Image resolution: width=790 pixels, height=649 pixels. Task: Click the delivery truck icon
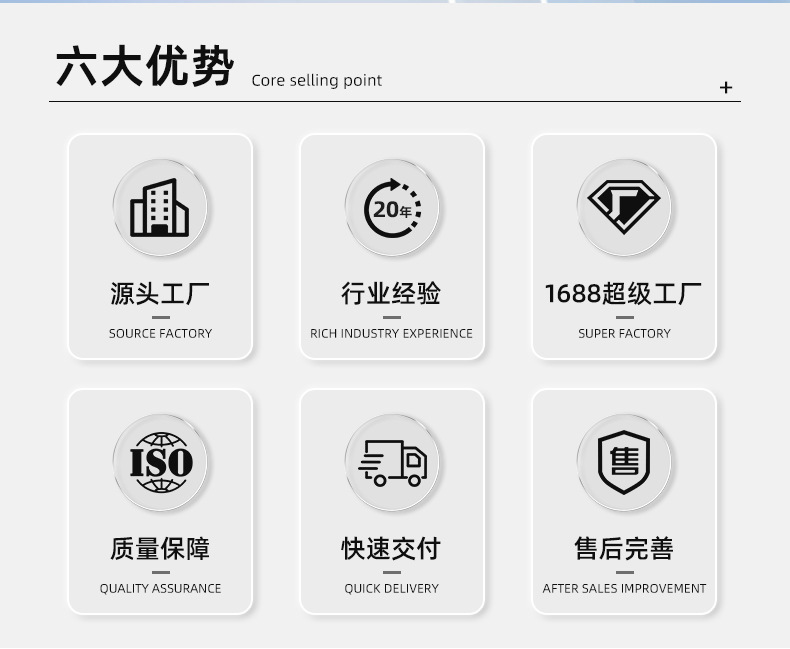click(392, 463)
